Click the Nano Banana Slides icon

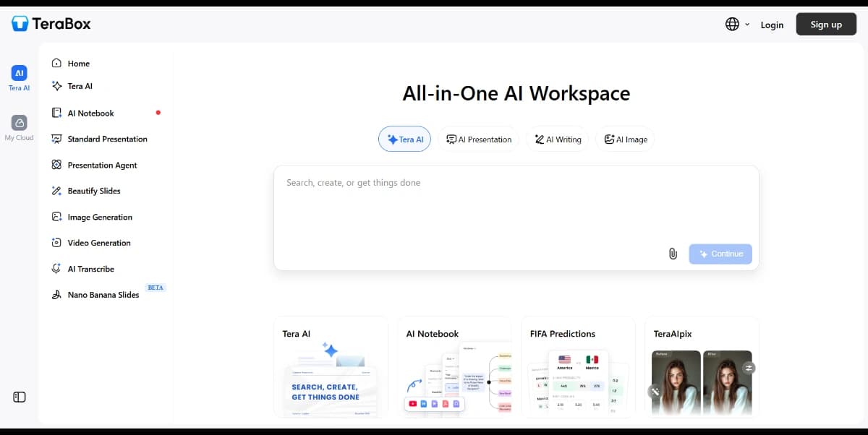click(x=56, y=295)
